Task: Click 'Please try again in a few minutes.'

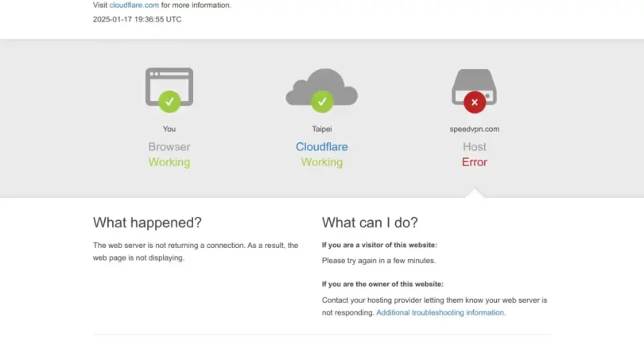Action: point(378,261)
